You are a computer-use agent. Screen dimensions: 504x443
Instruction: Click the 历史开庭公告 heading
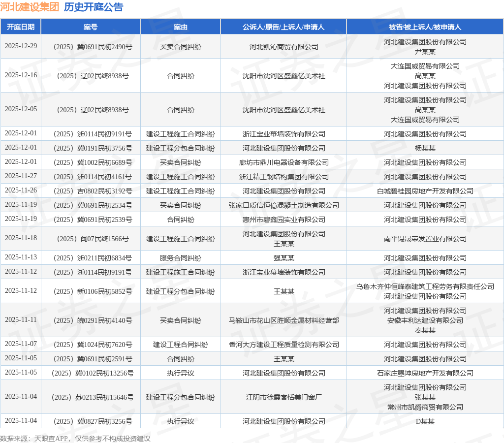point(93,7)
